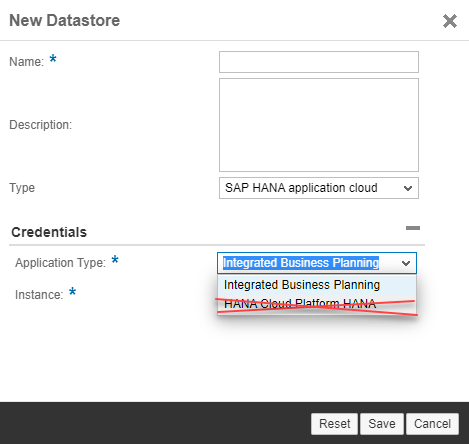Click the Credentials section heading

pos(49,232)
